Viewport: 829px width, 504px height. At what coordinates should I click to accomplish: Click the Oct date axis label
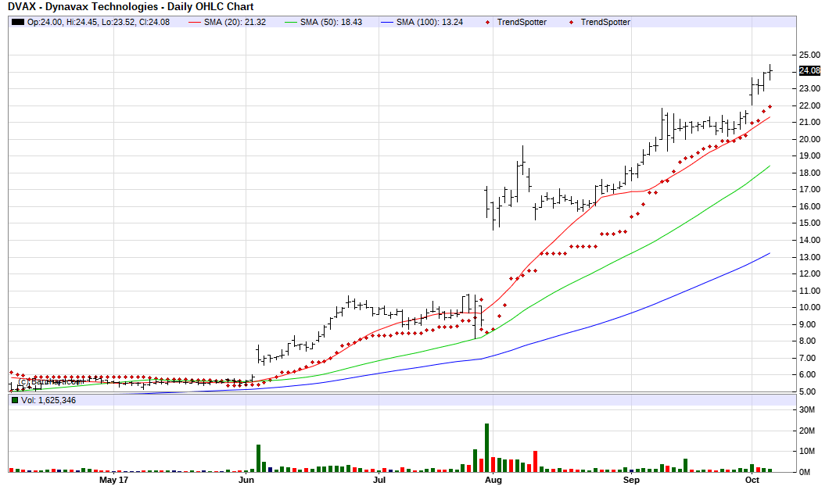752,480
